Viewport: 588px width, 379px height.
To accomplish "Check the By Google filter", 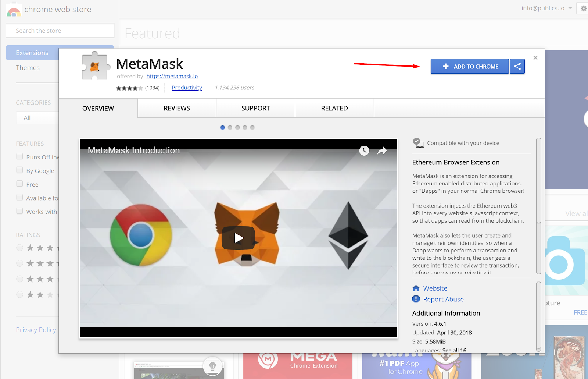I will click(20, 170).
